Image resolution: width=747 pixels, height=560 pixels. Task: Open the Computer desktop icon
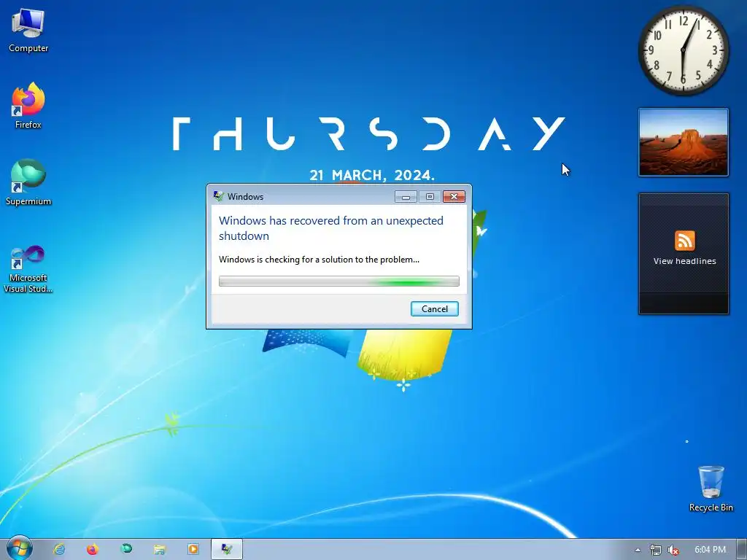click(x=28, y=31)
